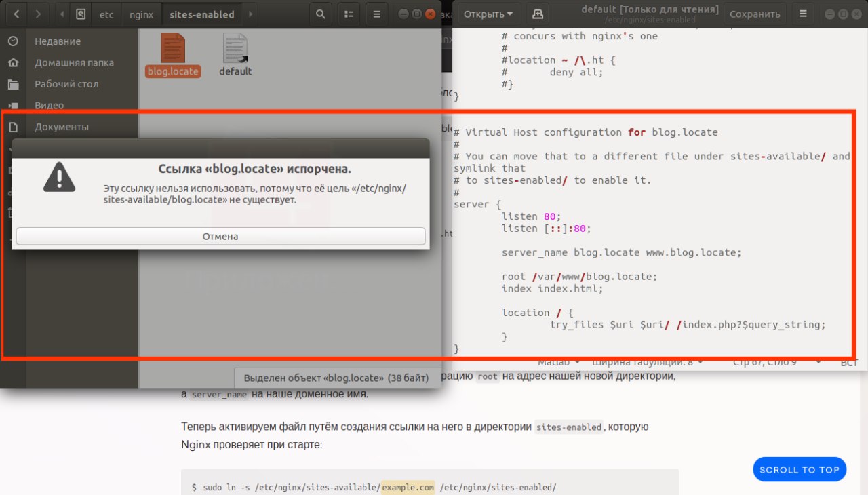Click the path bar left scroll arrow
Image resolution: width=868 pixels, height=495 pixels.
point(62,14)
